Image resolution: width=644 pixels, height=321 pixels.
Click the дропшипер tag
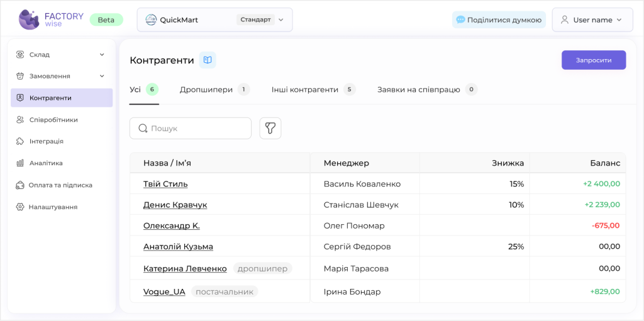(263, 269)
